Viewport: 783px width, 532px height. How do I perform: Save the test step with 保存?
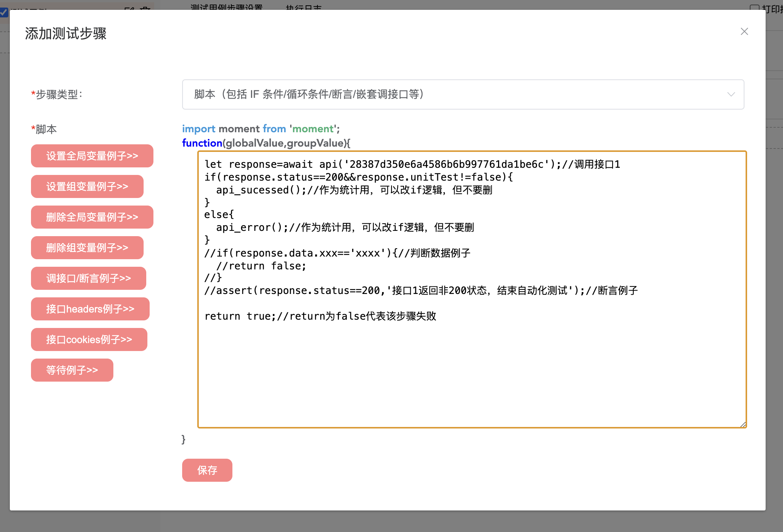point(207,470)
